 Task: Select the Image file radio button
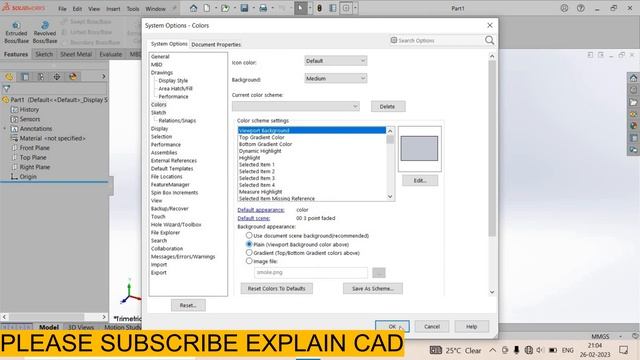tap(249, 261)
